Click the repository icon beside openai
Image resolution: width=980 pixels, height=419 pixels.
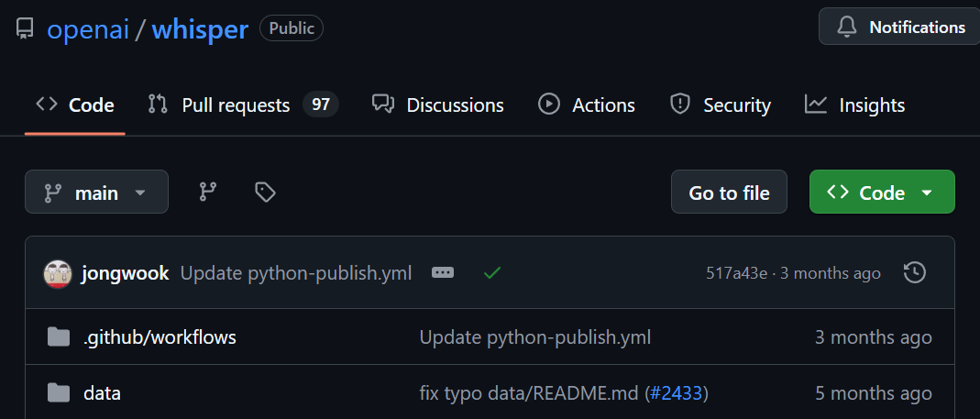pos(25,29)
